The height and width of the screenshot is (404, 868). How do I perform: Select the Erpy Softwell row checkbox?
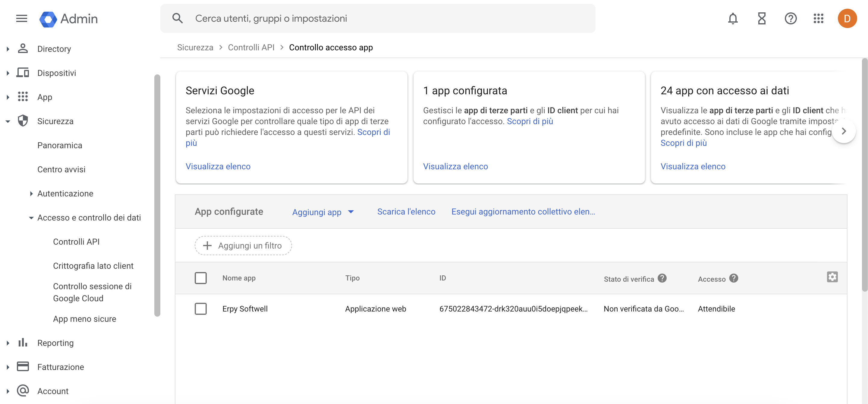[x=200, y=308]
